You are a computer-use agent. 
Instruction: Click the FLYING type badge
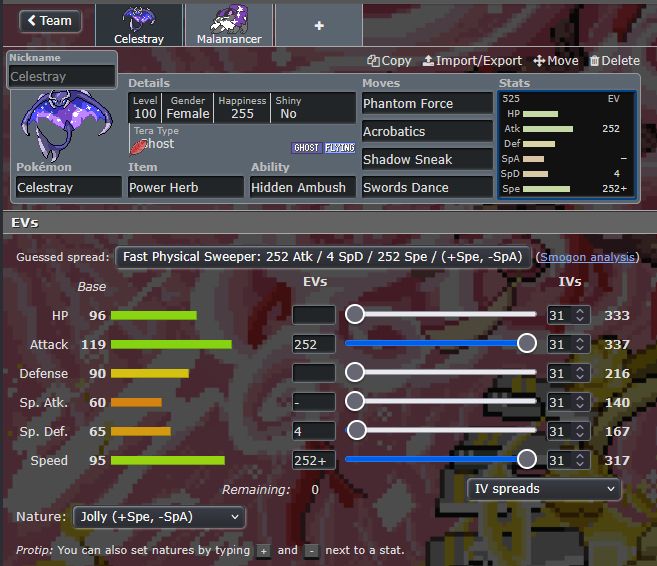[x=339, y=148]
